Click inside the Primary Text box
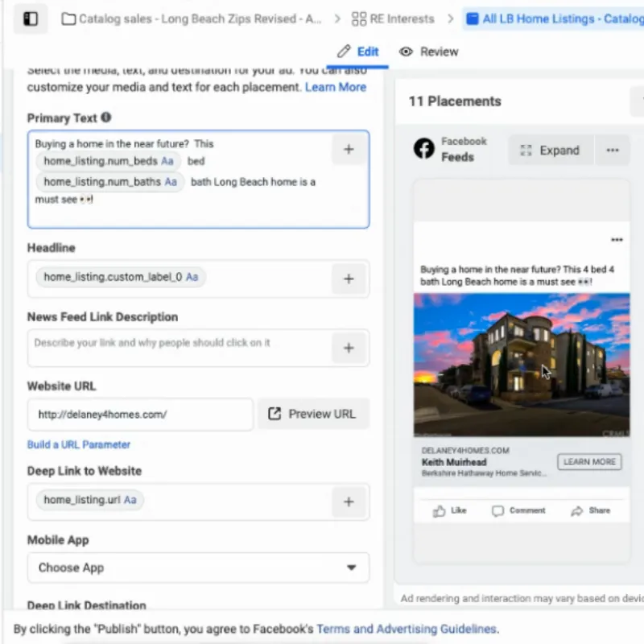The image size is (644, 644). pos(198,179)
